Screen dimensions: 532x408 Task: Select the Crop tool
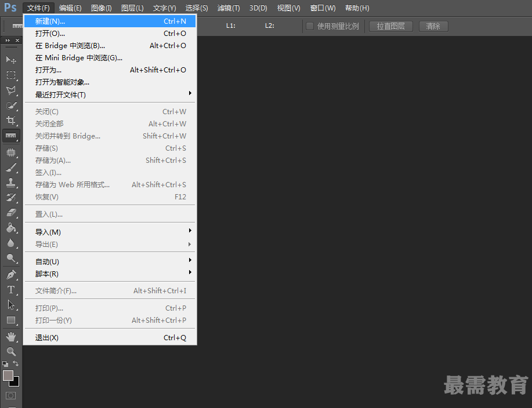pos(11,121)
